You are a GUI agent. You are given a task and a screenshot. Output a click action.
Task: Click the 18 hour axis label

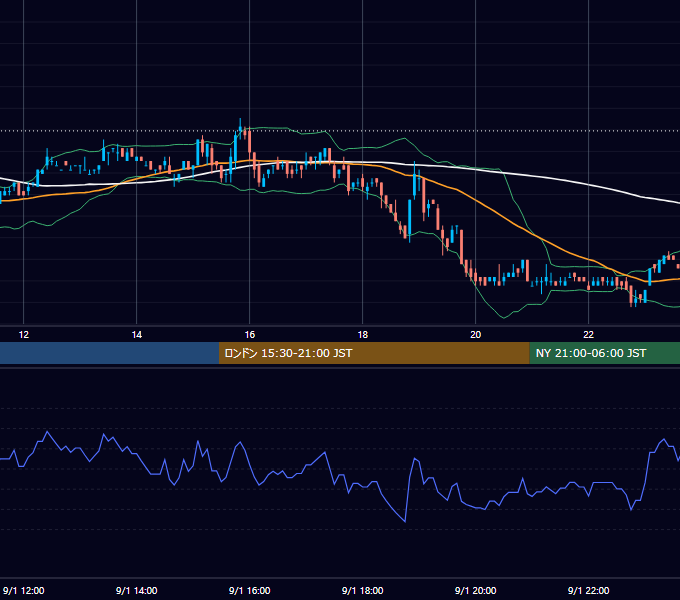[x=363, y=335]
